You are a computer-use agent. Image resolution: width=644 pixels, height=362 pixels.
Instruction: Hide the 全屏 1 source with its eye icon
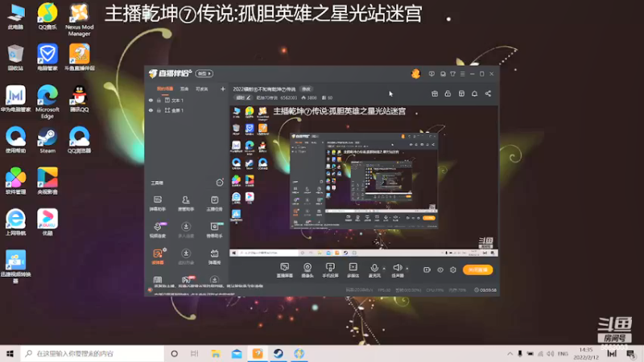pos(151,110)
